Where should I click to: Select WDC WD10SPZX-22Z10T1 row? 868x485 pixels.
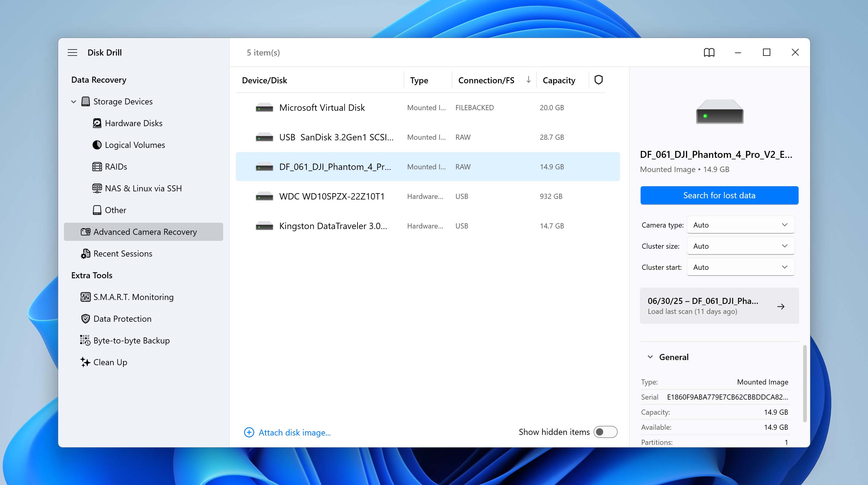[x=428, y=196]
